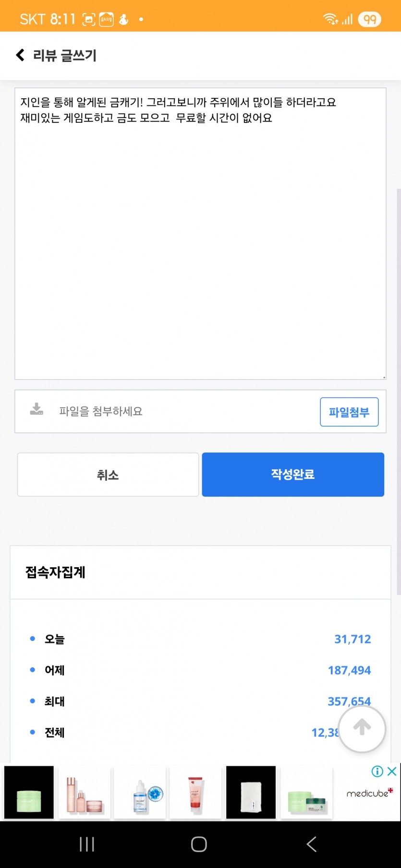Tap the scroll-to-top arrow button
Image resolution: width=401 pixels, height=868 pixels.
click(362, 728)
